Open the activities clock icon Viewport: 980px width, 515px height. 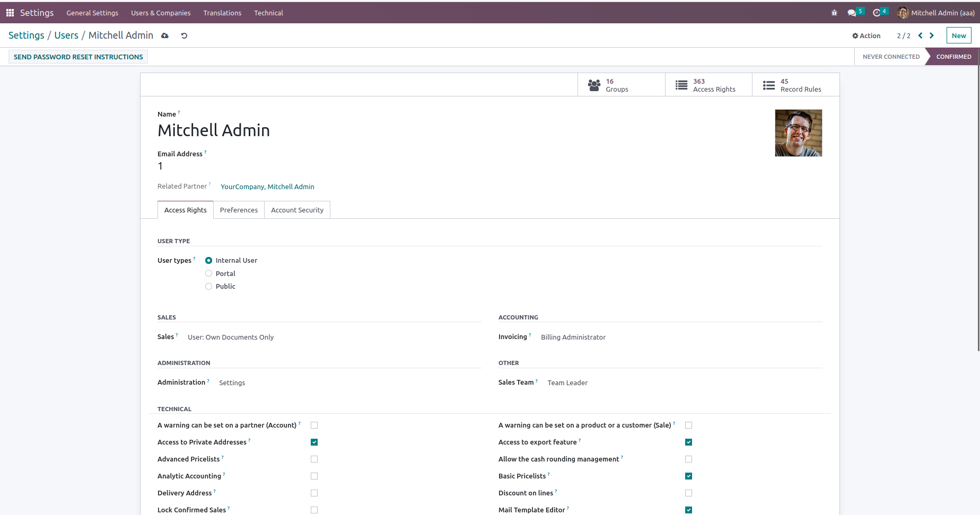(x=877, y=13)
